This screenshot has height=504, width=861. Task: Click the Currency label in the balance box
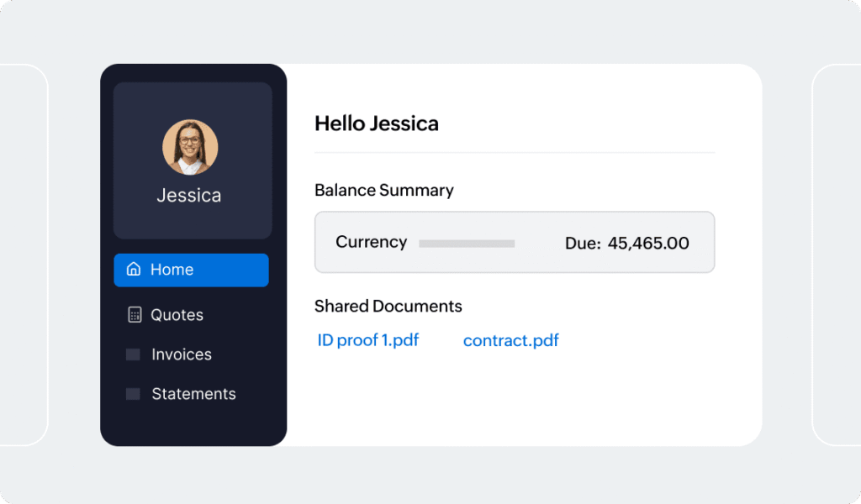click(x=371, y=242)
